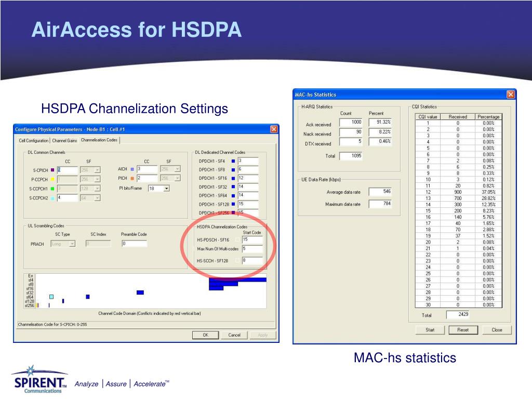Click the AICH CC input field
The width and height of the screenshot is (532, 399).
click(147, 169)
